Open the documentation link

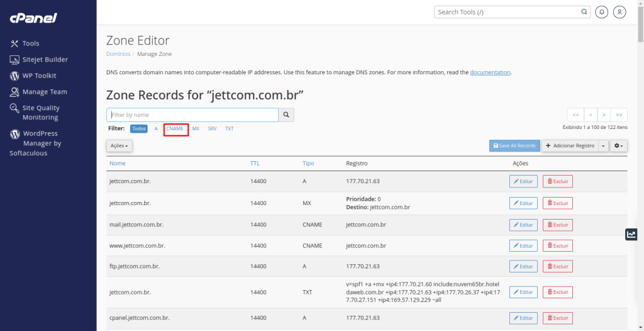tap(490, 72)
